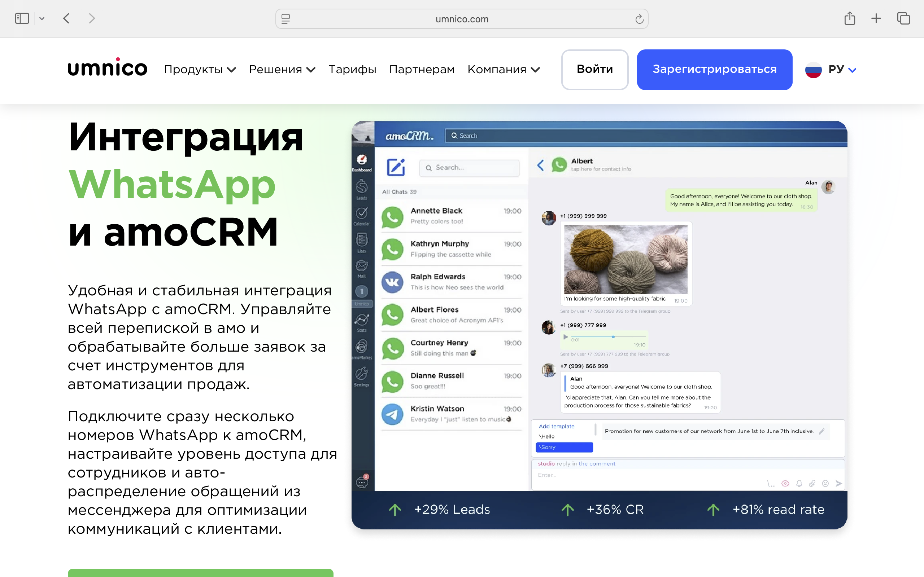The width and height of the screenshot is (924, 577).
Task: Open the Тарифы menu item
Action: [352, 70]
